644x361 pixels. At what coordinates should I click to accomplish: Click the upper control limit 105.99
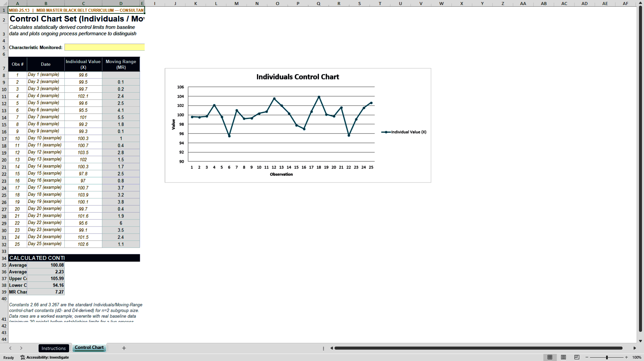(46, 278)
